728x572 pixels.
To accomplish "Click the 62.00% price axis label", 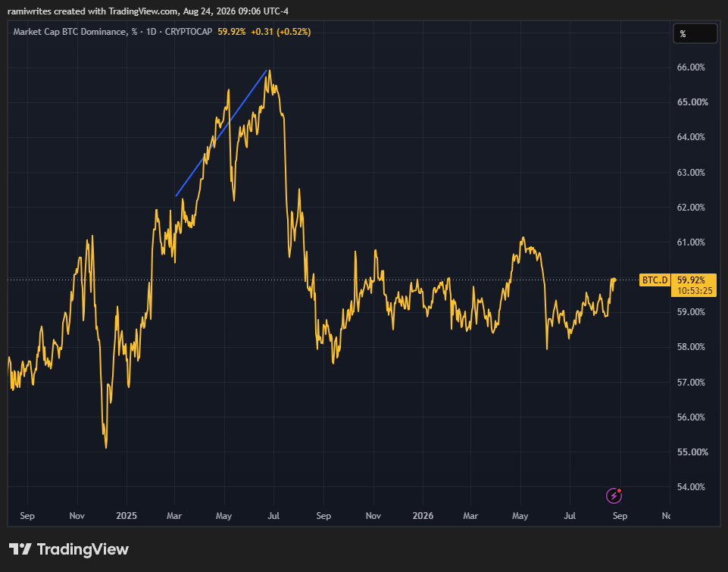I will [691, 207].
